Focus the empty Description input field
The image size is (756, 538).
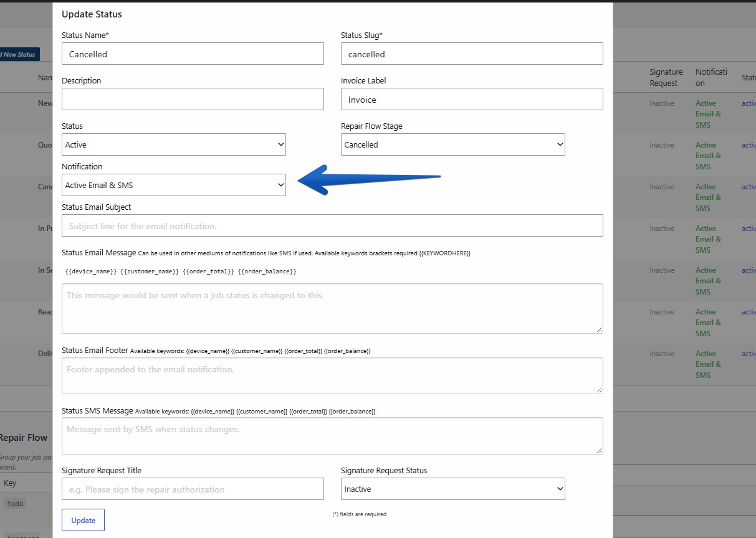pyautogui.click(x=193, y=99)
